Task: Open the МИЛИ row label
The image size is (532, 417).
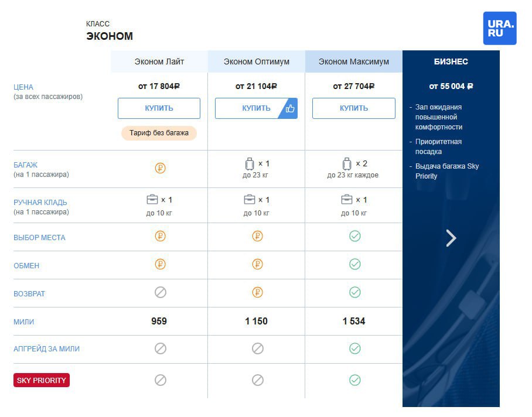Action: coord(24,322)
